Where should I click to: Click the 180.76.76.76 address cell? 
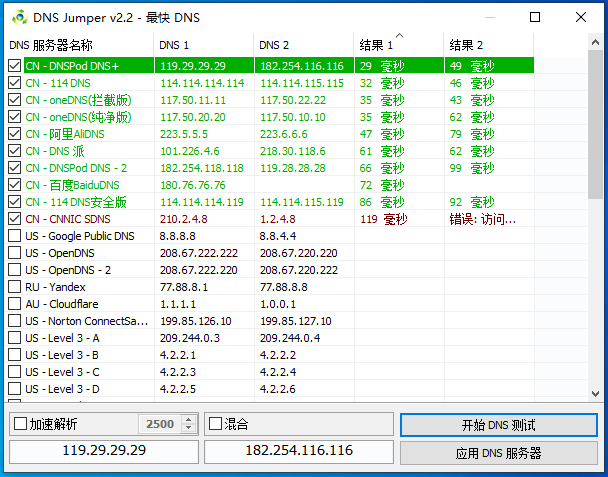193,185
